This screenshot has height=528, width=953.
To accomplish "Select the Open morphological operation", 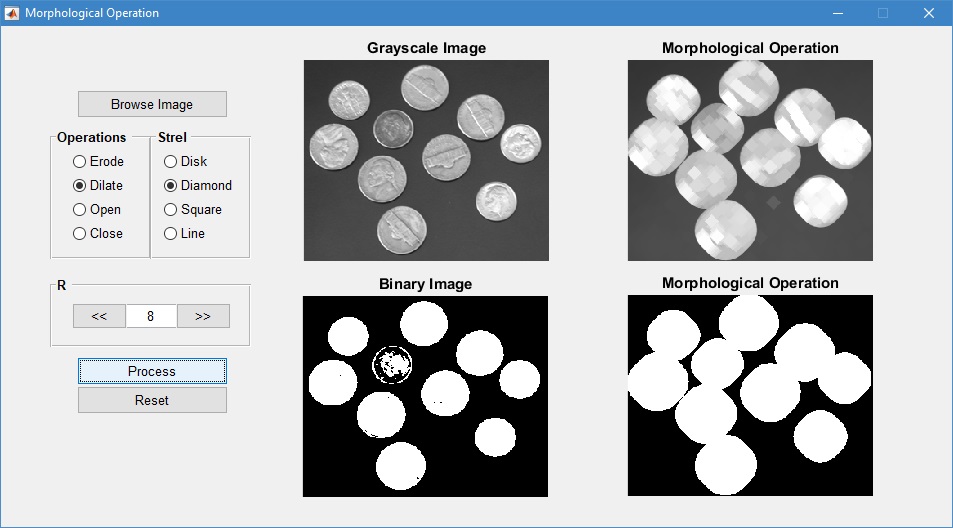I will click(80, 209).
